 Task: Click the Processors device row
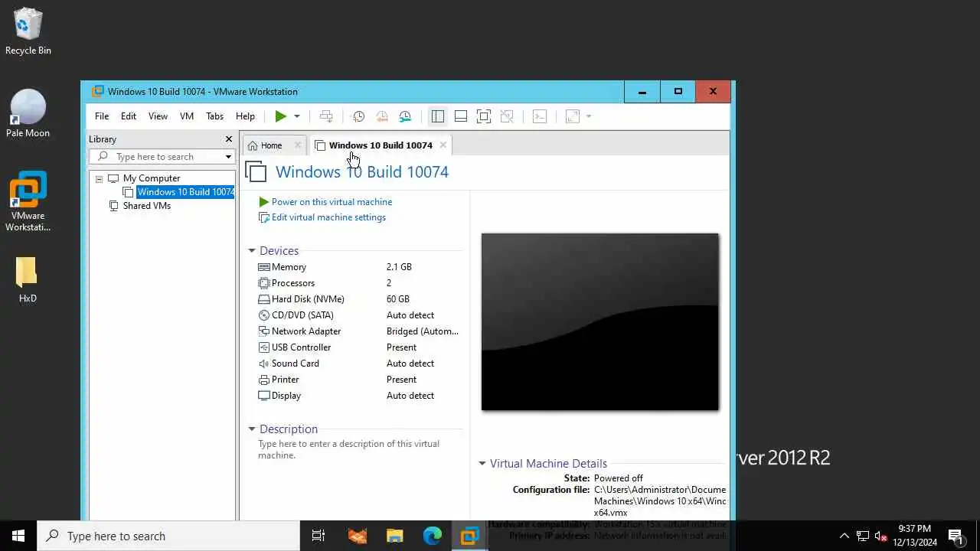[x=359, y=283]
